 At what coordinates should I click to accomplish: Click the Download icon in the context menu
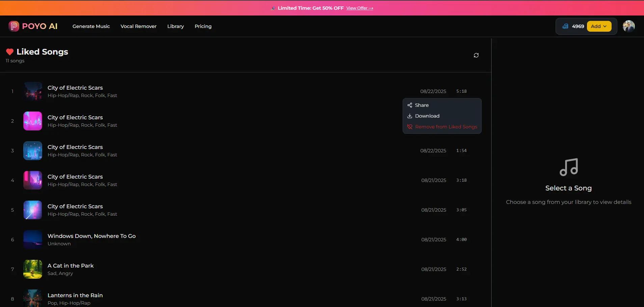(410, 116)
